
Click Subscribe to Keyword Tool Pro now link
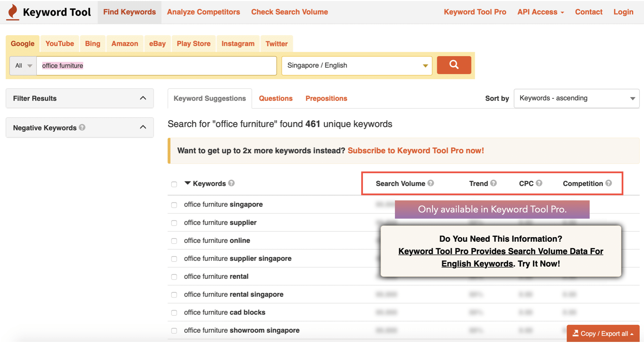tap(416, 150)
